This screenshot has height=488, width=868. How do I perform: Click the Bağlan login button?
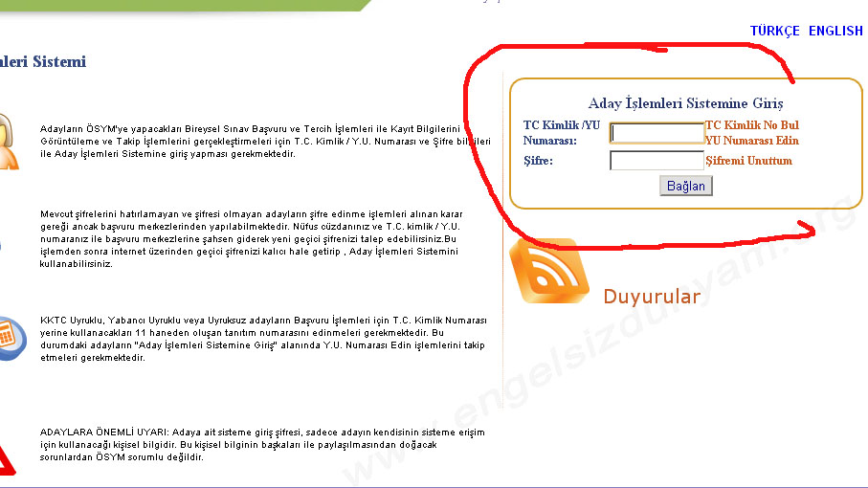(686, 186)
